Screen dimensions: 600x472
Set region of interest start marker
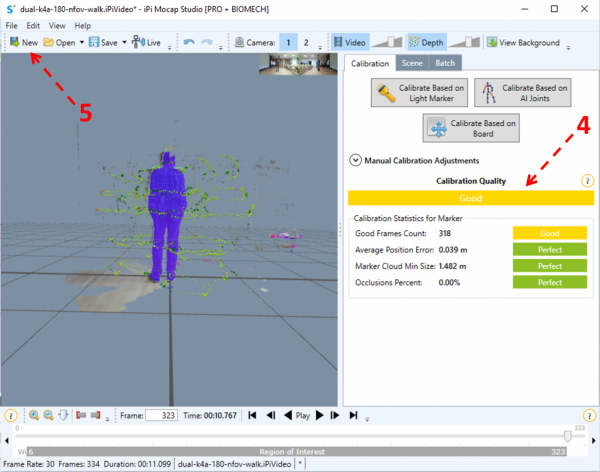(81, 415)
